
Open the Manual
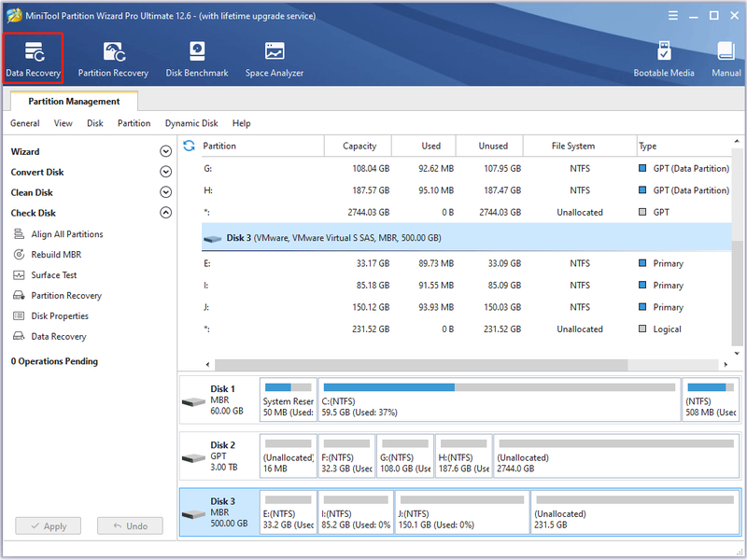pyautogui.click(x=726, y=59)
